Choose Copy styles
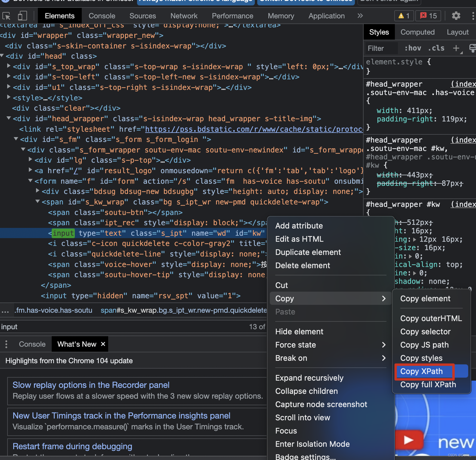The height and width of the screenshot is (460, 476). tap(432, 358)
